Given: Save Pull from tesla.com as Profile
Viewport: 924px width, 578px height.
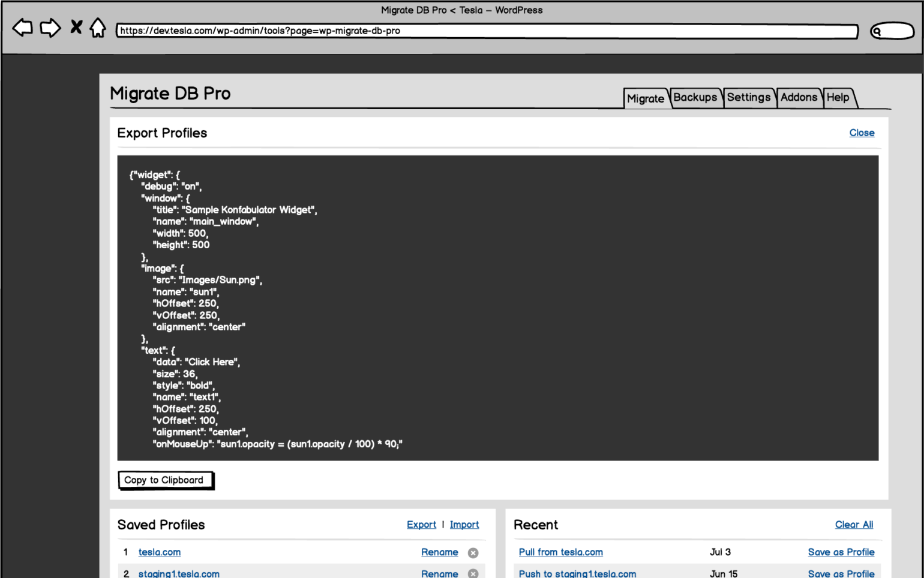Looking at the screenshot, I should [841, 552].
